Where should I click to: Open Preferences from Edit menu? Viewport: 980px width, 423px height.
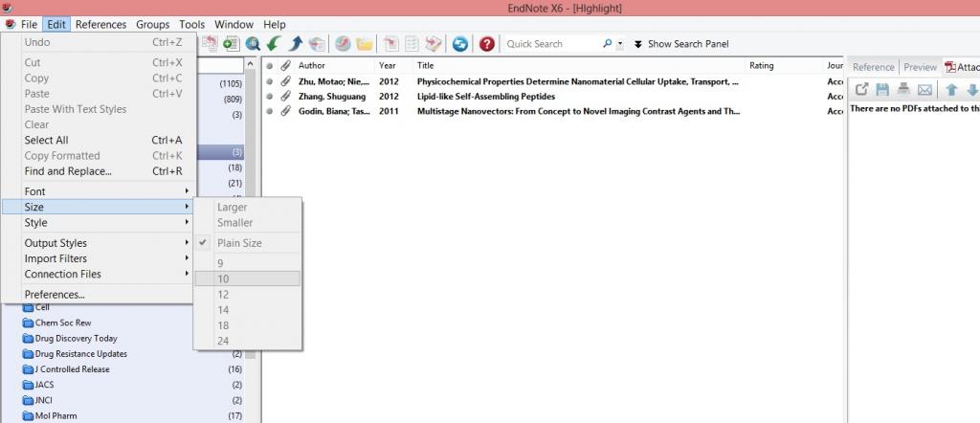(x=99, y=295)
